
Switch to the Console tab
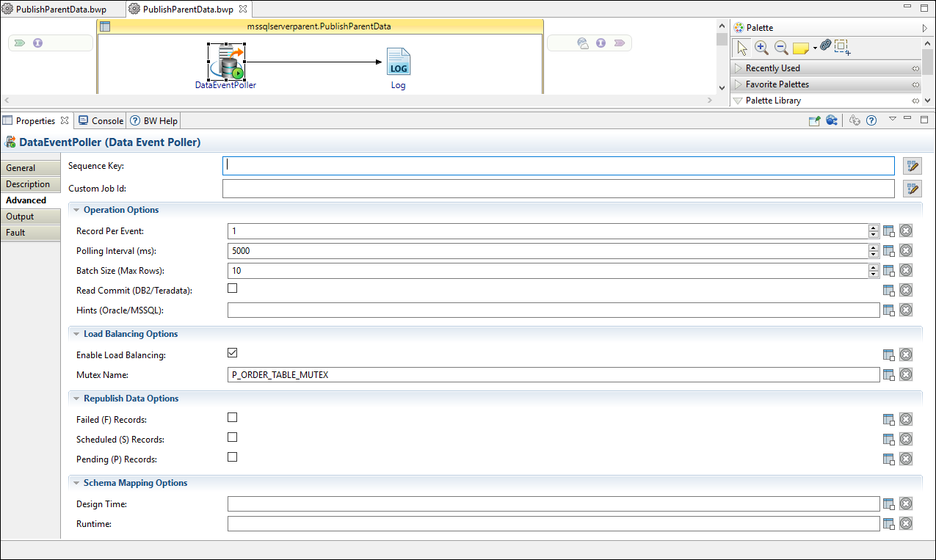point(101,121)
